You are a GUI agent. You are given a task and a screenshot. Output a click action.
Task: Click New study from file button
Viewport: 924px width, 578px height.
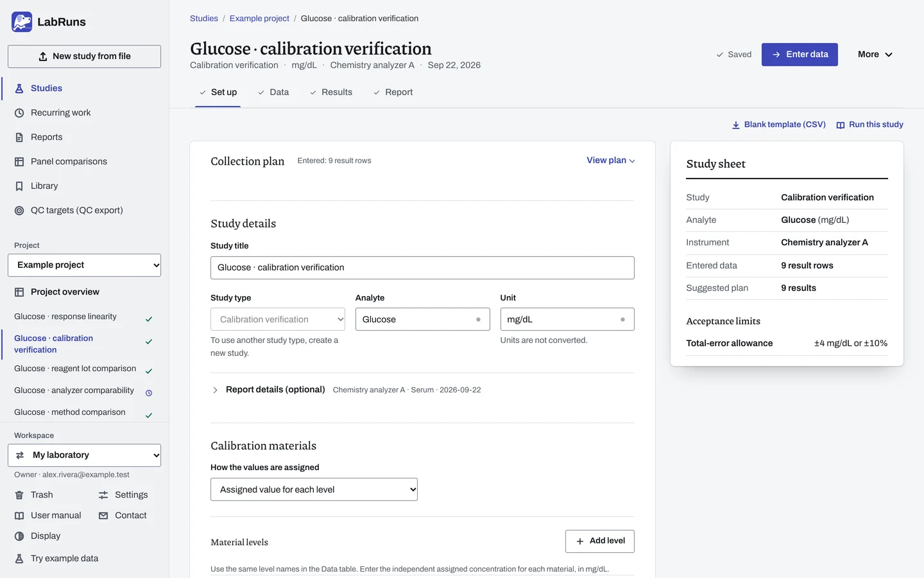(x=84, y=57)
